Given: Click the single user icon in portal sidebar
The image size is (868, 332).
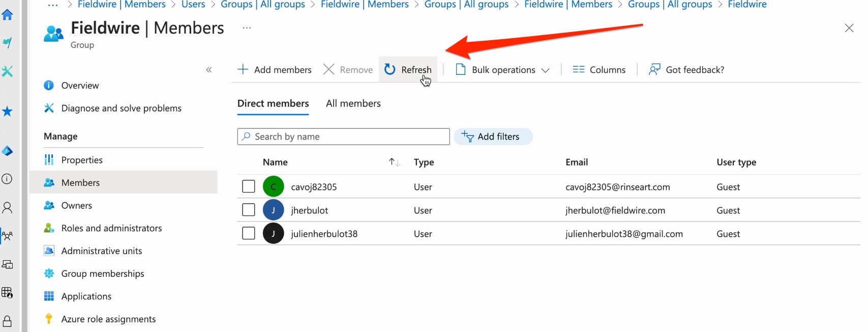Looking at the screenshot, I should (x=8, y=207).
